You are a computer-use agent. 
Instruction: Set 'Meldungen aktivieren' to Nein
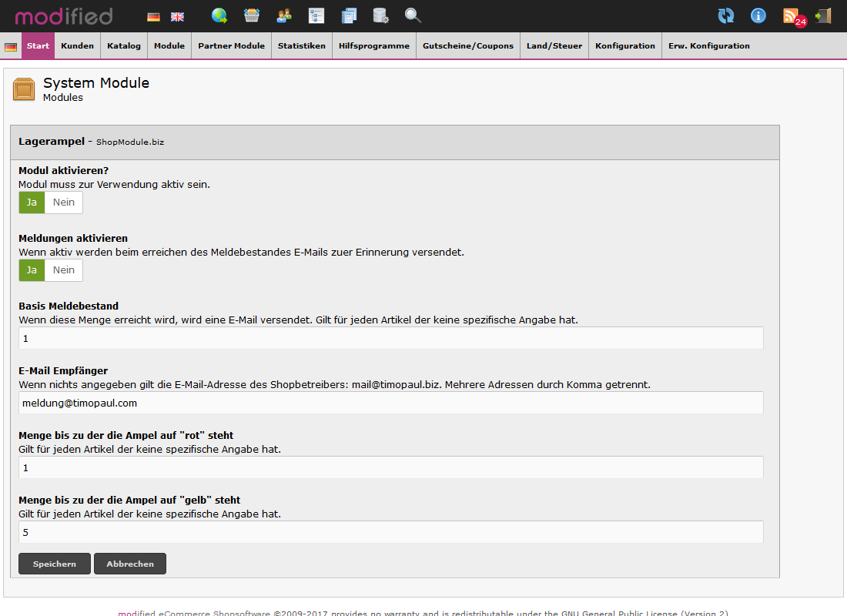point(64,270)
